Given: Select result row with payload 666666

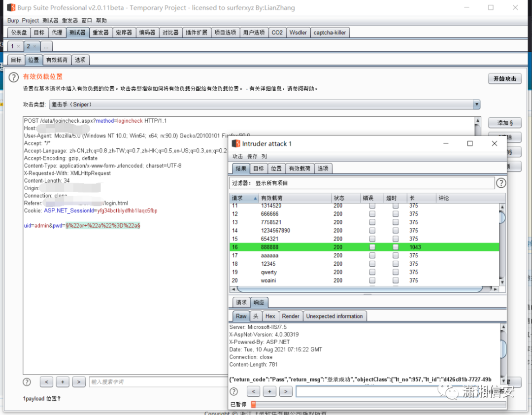Looking at the screenshot, I should pyautogui.click(x=365, y=214).
